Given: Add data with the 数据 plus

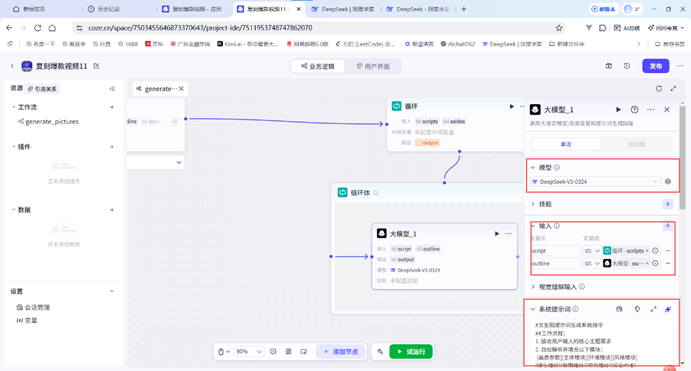Looking at the screenshot, I should pos(112,210).
